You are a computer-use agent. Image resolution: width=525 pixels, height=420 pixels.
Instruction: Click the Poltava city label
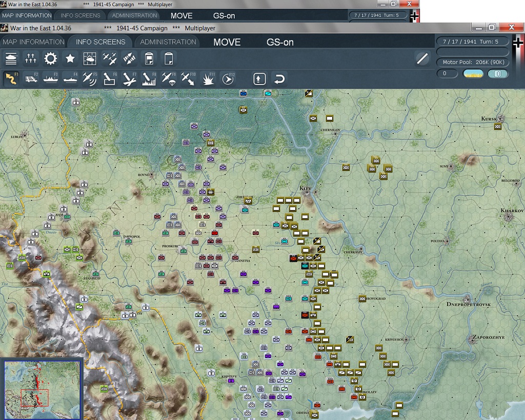pyautogui.click(x=437, y=241)
